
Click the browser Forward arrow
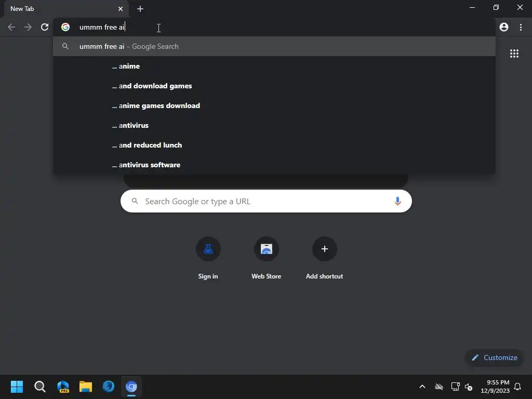(x=28, y=27)
